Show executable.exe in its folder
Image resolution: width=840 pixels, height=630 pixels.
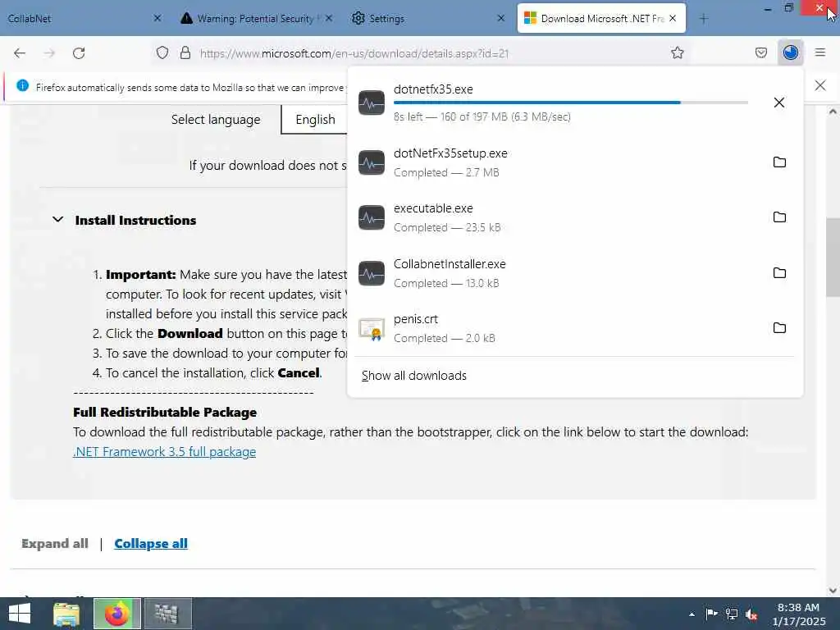click(779, 217)
